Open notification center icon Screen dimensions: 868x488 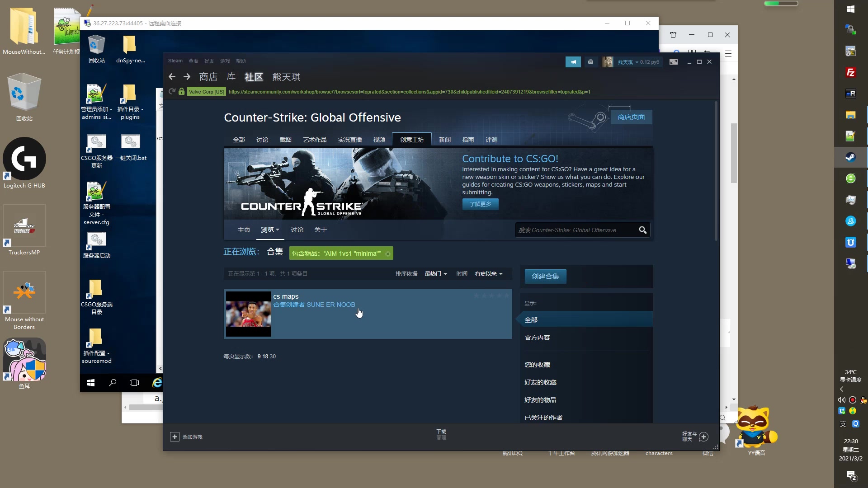point(851,475)
